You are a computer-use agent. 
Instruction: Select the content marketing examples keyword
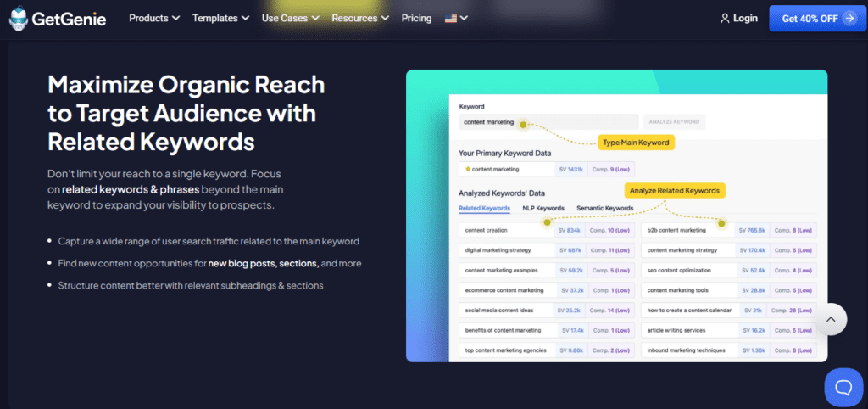547,270
